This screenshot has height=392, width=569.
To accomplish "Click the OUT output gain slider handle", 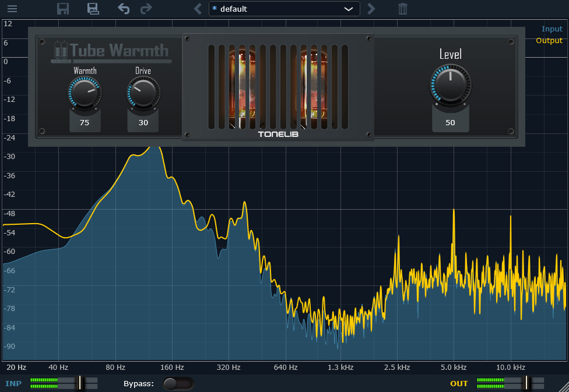I will pos(526,383).
